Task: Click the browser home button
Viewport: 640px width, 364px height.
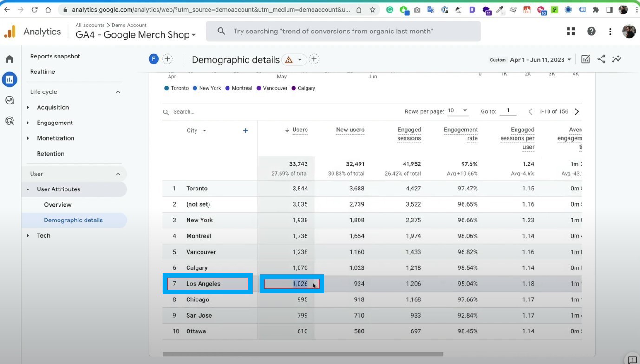Action: (48, 9)
